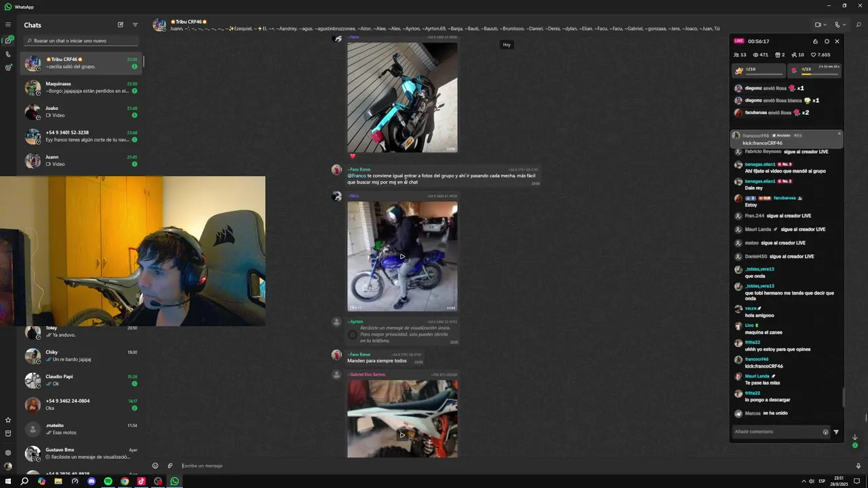Open Google Chrome from the taskbar
Image resolution: width=868 pixels, height=488 pixels.
[125, 481]
